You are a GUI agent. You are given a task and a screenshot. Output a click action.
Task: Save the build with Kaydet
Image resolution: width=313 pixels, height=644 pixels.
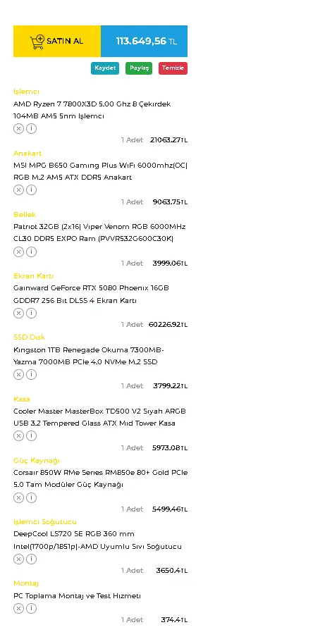[x=105, y=68]
